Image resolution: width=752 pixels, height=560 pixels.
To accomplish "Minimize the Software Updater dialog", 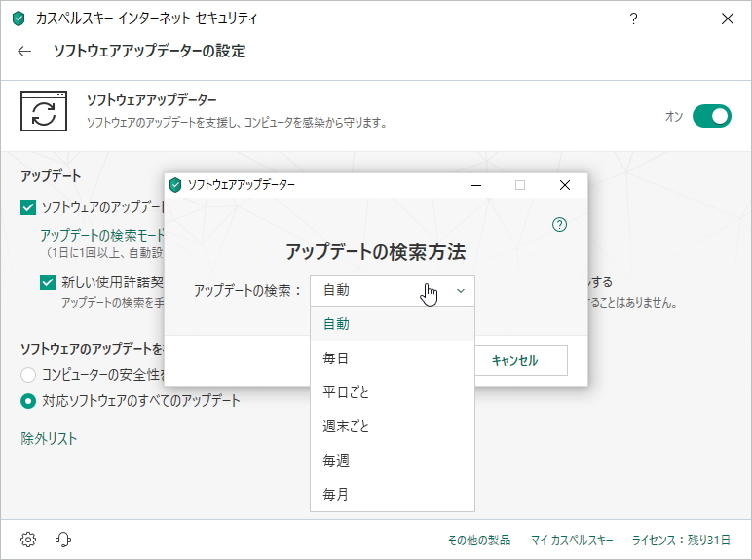I will tap(476, 185).
